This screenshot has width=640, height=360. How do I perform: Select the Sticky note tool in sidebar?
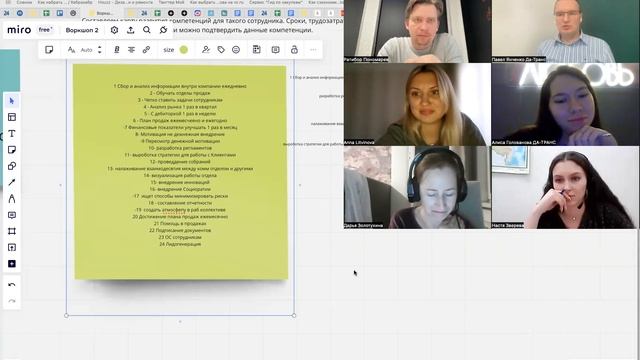point(11,150)
